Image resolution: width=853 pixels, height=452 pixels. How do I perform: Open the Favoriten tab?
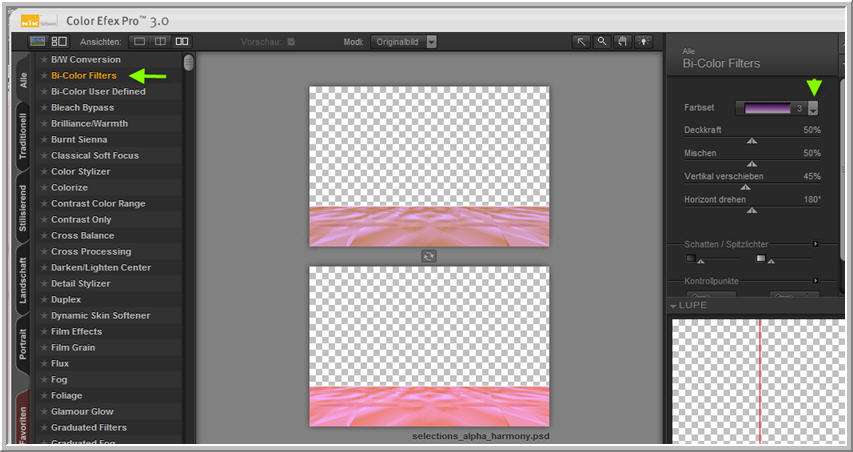(24, 418)
